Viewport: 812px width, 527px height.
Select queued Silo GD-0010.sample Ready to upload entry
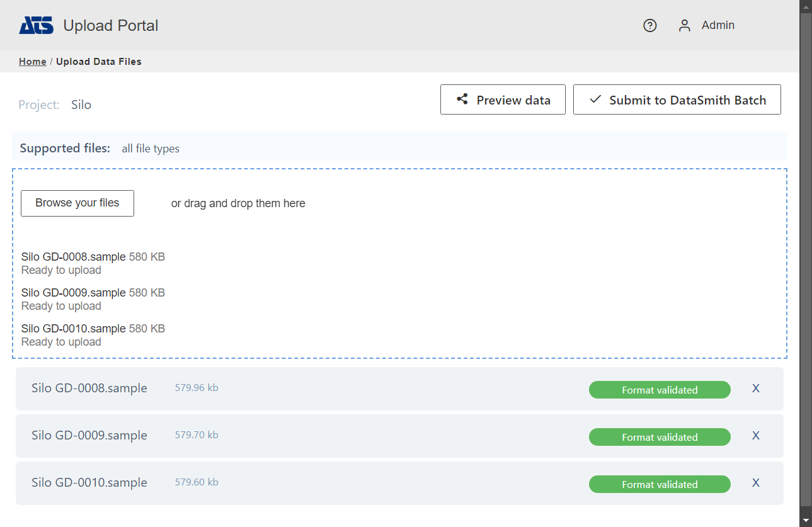click(74, 334)
